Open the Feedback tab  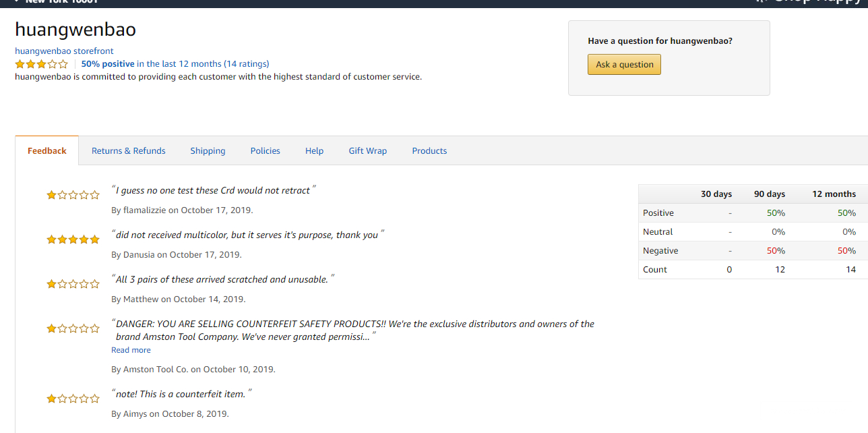47,151
